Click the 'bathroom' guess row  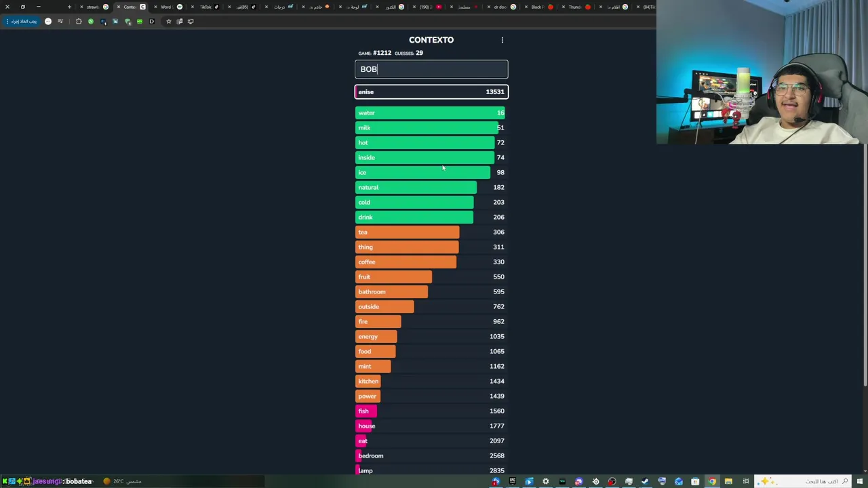point(431,292)
